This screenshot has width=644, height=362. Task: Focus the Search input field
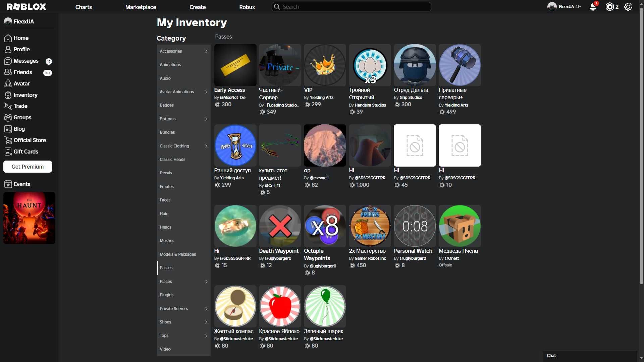tap(352, 7)
